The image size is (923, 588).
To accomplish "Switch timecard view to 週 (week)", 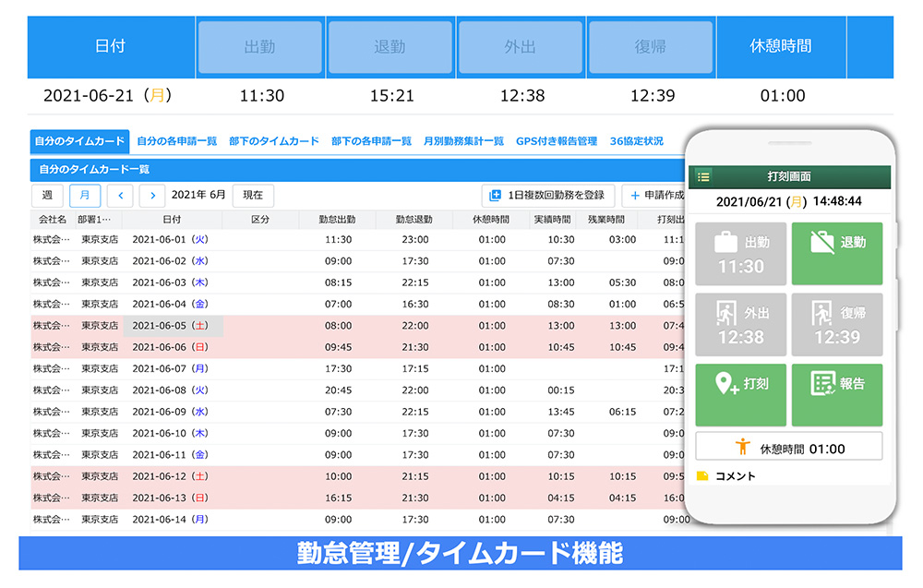I will click(47, 195).
